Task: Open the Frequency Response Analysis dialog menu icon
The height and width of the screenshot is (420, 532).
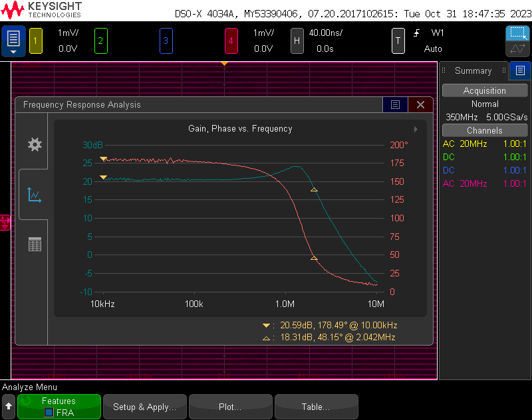Action: click(395, 105)
